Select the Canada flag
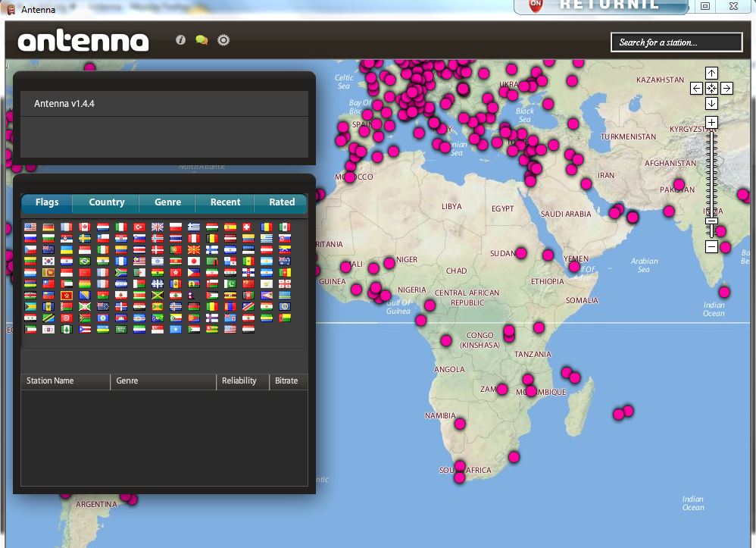Viewport: 756px width, 548px height. [85, 227]
